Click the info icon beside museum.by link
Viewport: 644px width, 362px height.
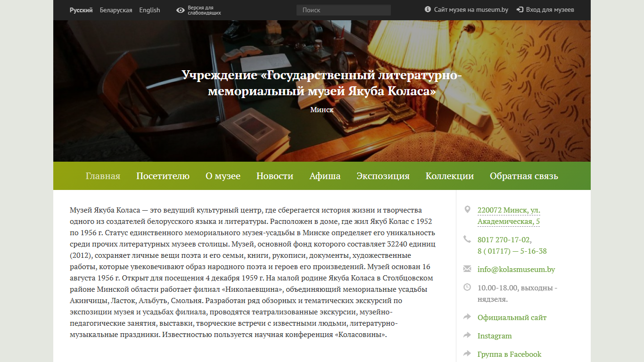point(428,9)
